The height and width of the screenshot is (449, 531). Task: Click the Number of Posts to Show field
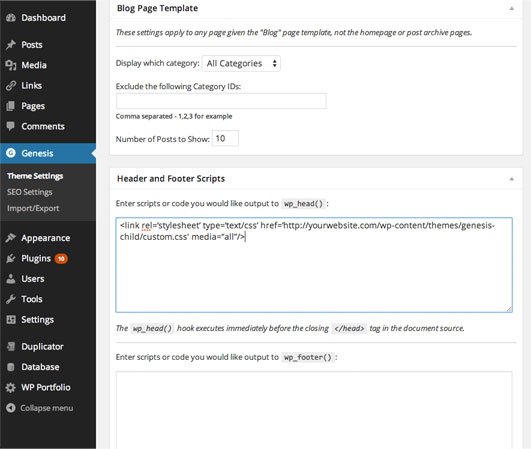point(225,138)
